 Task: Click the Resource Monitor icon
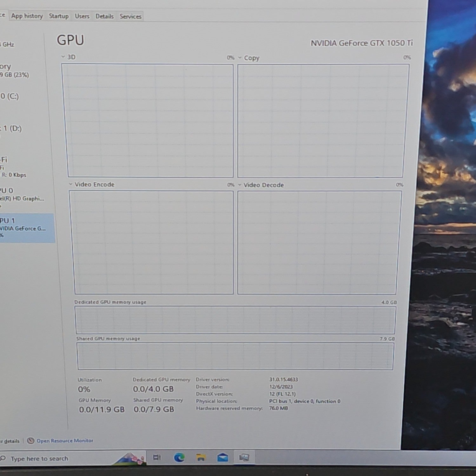tap(30, 440)
